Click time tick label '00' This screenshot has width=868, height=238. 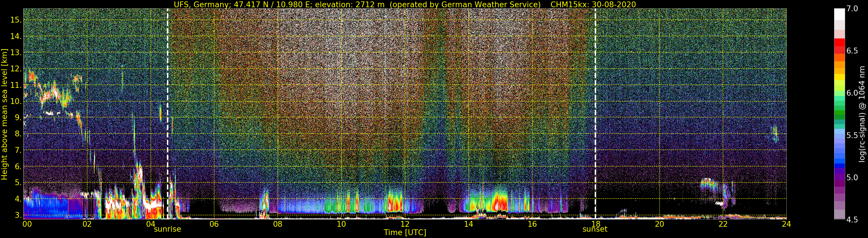point(27,224)
